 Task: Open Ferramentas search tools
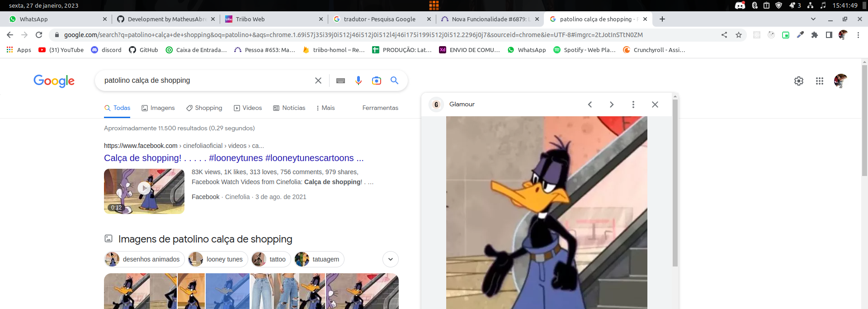coord(380,108)
